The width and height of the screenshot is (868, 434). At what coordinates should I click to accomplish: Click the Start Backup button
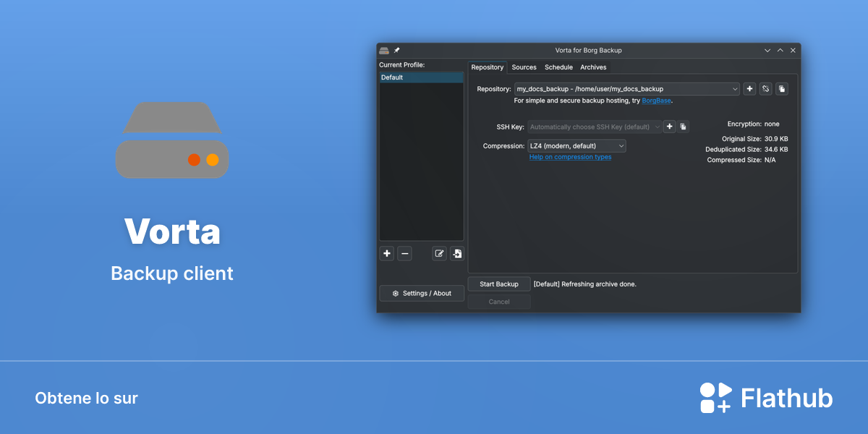coord(499,284)
